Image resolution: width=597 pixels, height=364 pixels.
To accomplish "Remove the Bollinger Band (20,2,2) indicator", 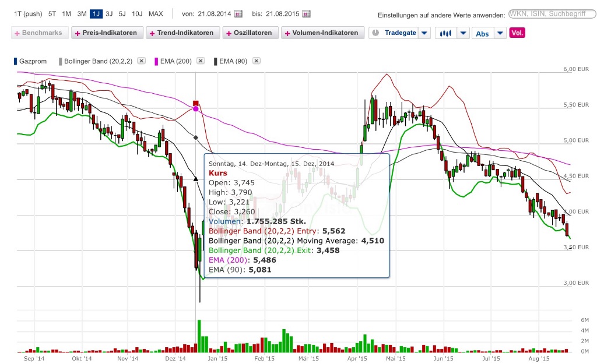I will (x=142, y=61).
